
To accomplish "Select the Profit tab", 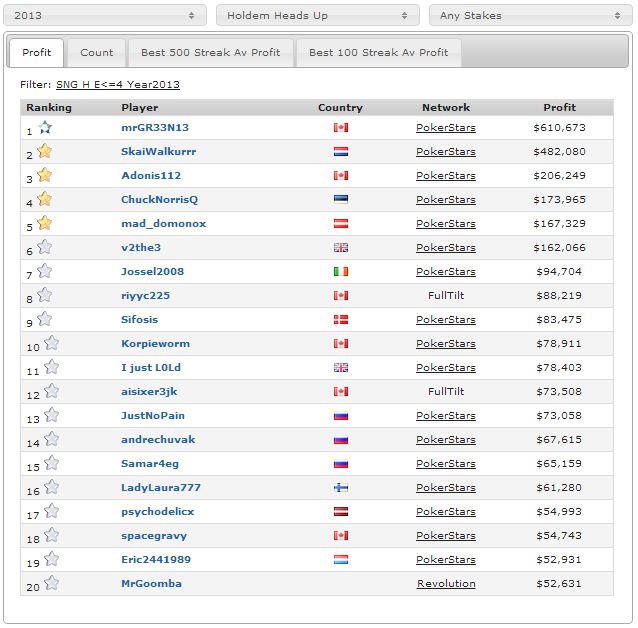I will [37, 53].
